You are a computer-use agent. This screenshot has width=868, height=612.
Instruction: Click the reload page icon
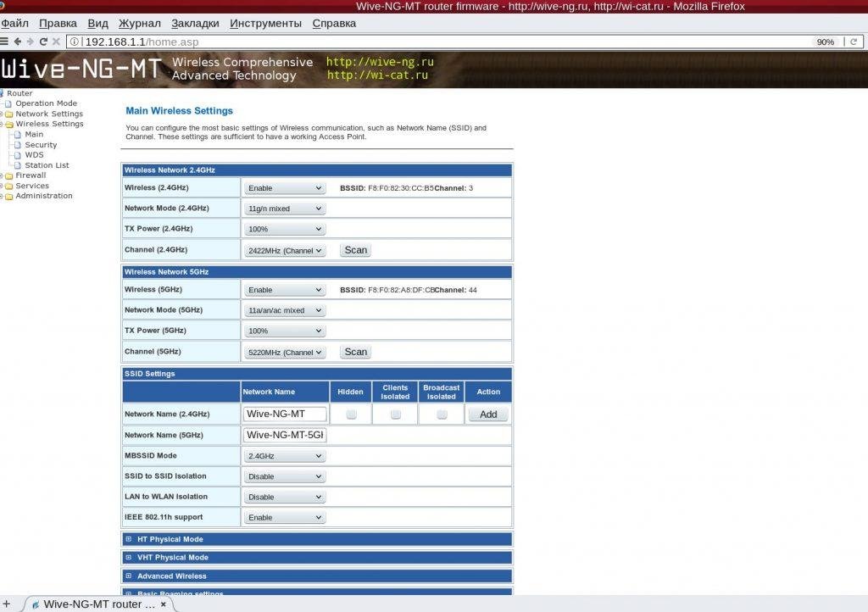(x=43, y=42)
